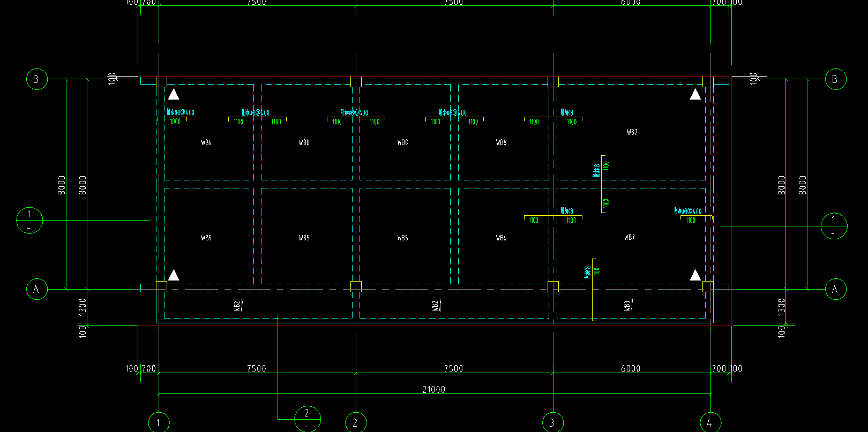Pick the section marker 2/- at bottom
This screenshot has width=868, height=432.
[308, 419]
